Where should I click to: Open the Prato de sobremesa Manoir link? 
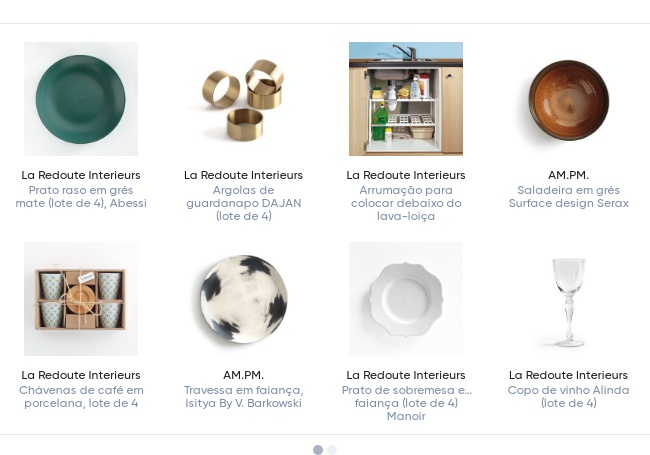[x=406, y=403]
